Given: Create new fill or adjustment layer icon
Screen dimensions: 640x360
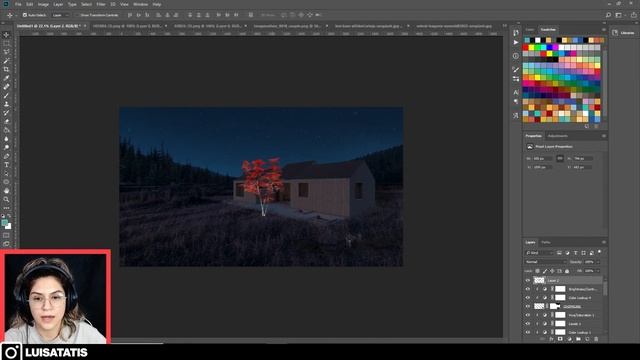Looking at the screenshot, I should (569, 339).
